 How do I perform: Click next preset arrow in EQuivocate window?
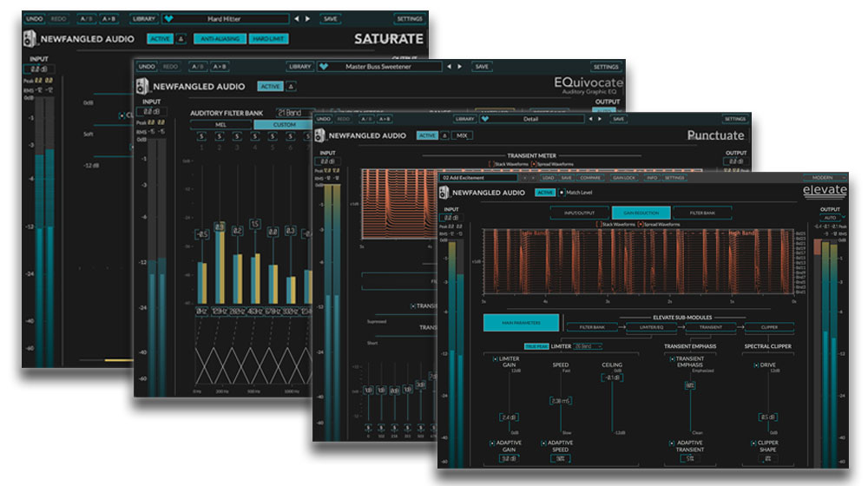[x=459, y=67]
